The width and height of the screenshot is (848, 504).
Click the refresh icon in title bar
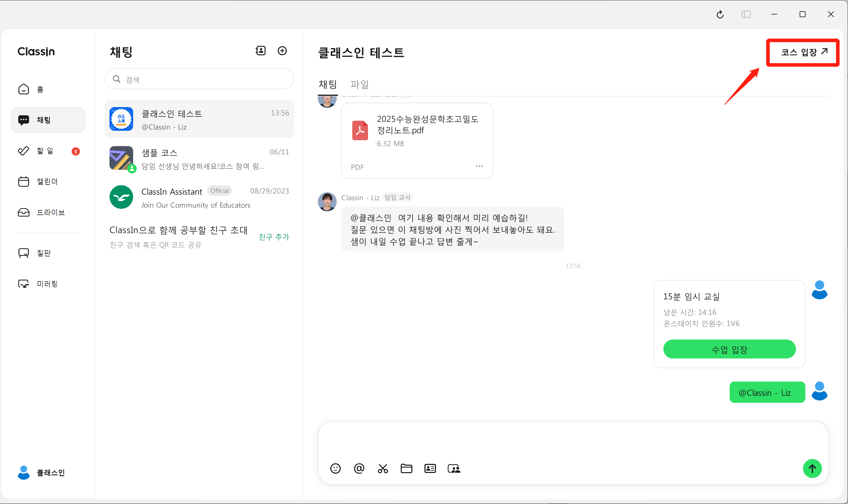pos(720,14)
